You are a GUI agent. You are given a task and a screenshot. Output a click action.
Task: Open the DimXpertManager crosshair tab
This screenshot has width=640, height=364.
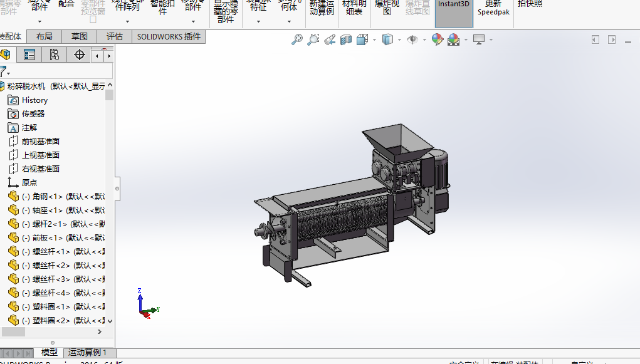coord(80,55)
